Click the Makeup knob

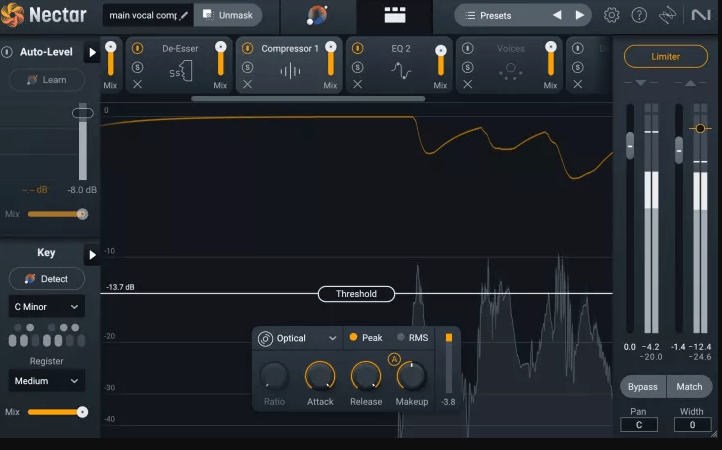[412, 376]
